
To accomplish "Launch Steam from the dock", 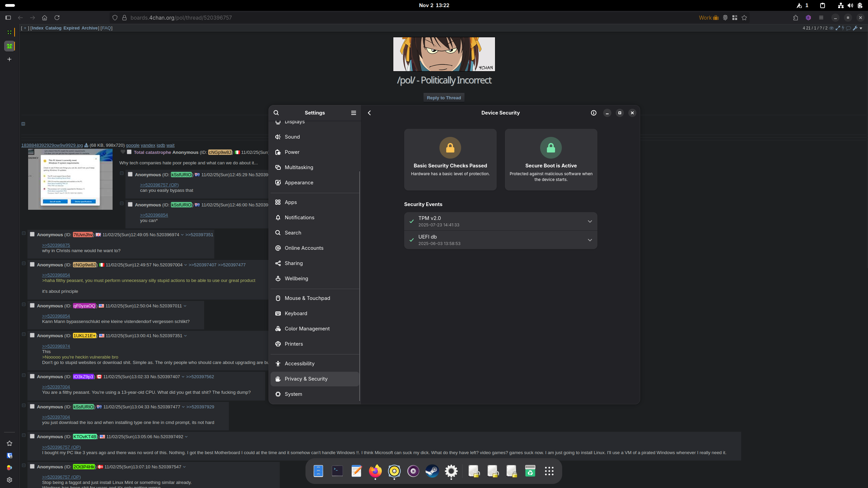I will [432, 471].
